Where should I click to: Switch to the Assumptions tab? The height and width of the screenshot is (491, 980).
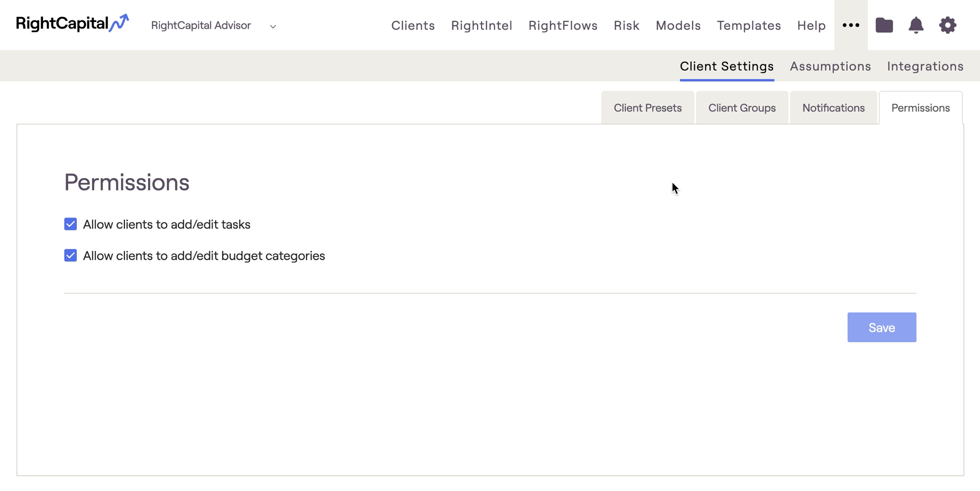pos(830,66)
